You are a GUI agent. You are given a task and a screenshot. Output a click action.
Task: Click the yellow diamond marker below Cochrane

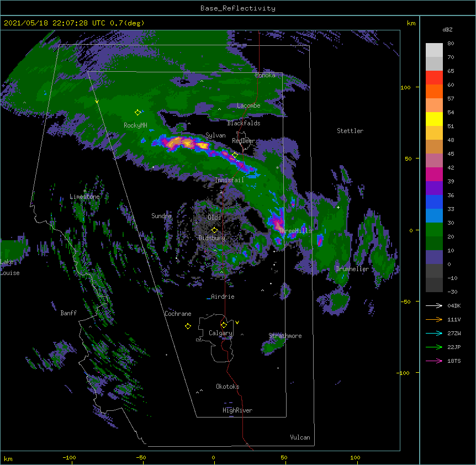coord(188,326)
